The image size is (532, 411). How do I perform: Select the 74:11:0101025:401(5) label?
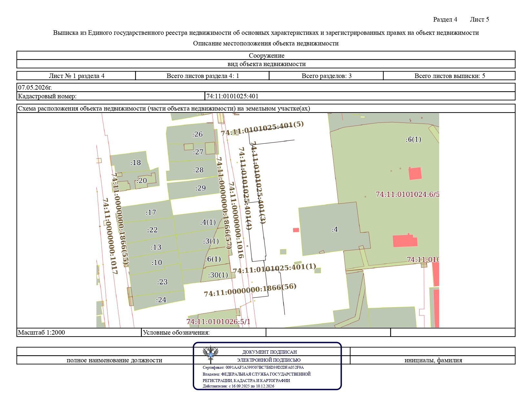click(x=262, y=128)
